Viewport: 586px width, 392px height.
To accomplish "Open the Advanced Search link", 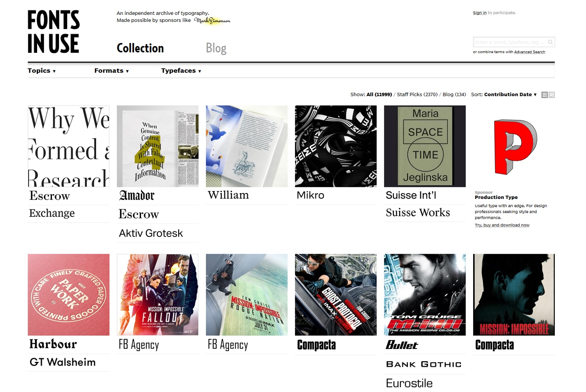I will (529, 52).
